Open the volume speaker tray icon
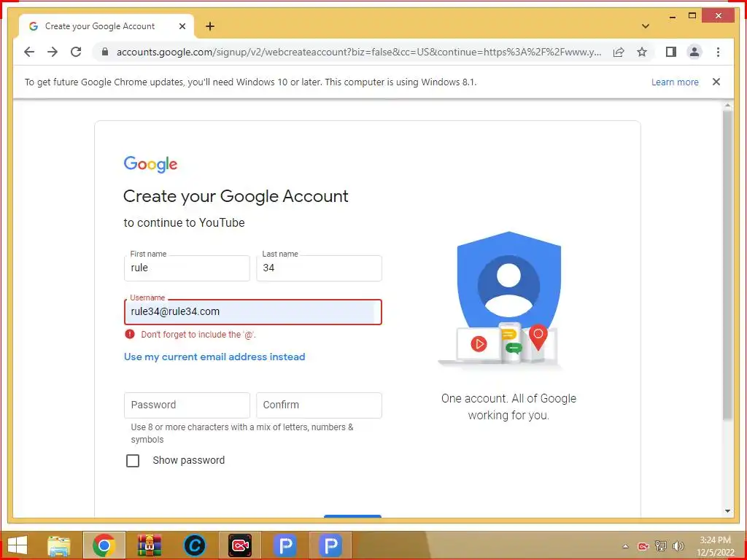Screen dimensions: 747x560 tap(678, 546)
